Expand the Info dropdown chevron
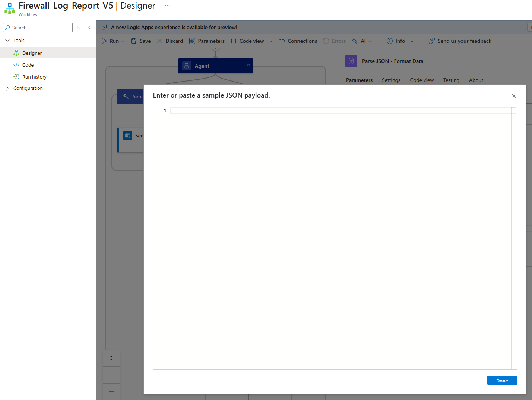Viewport: 532px width, 400px height. pos(412,41)
